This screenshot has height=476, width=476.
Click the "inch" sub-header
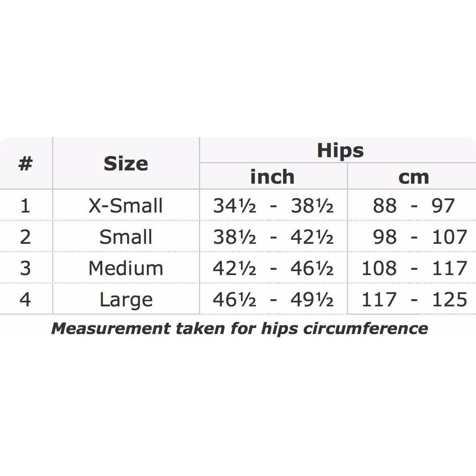point(273,177)
